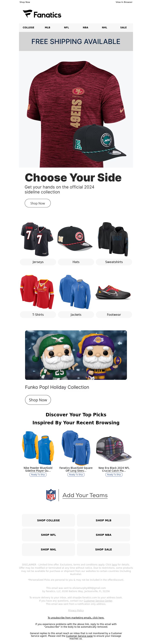Open the Funko Pop Holiday banner image
The height and width of the screenshot is (644, 152).
[x=76, y=355]
